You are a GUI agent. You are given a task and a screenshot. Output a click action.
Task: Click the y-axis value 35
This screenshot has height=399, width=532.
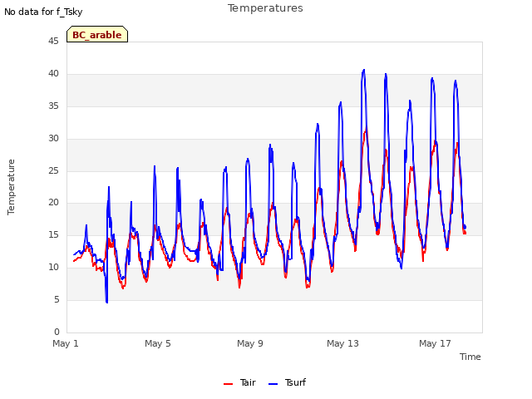(53, 106)
